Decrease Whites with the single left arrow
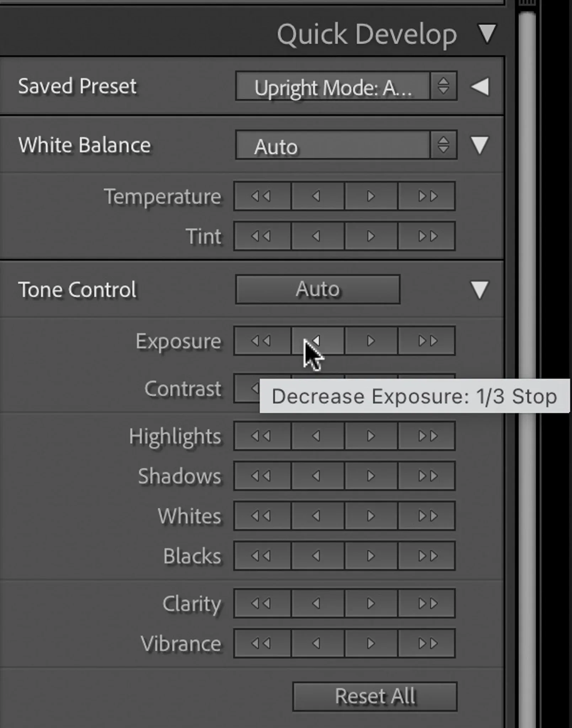 [x=317, y=515]
